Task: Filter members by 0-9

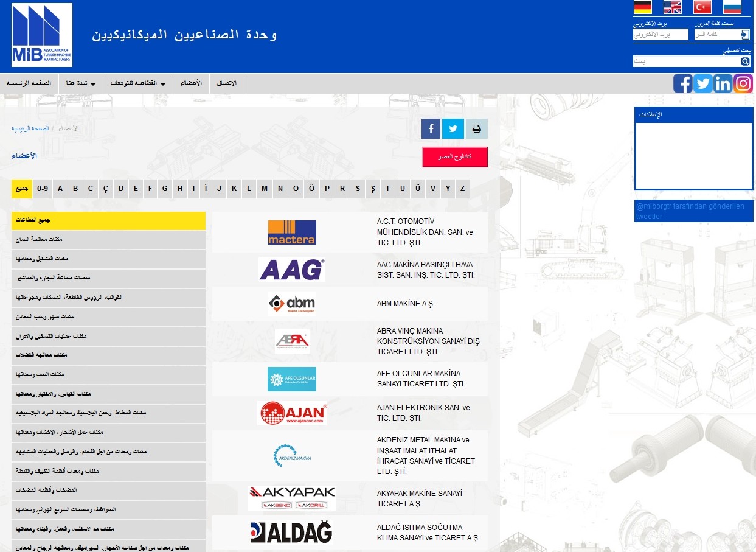Action: (x=43, y=189)
